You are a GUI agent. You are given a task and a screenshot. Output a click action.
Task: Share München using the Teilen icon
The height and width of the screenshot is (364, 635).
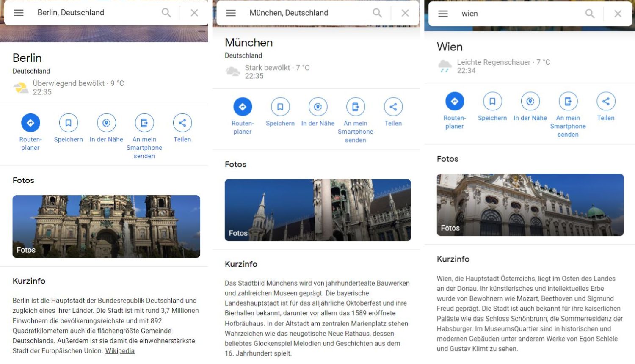pyautogui.click(x=393, y=107)
